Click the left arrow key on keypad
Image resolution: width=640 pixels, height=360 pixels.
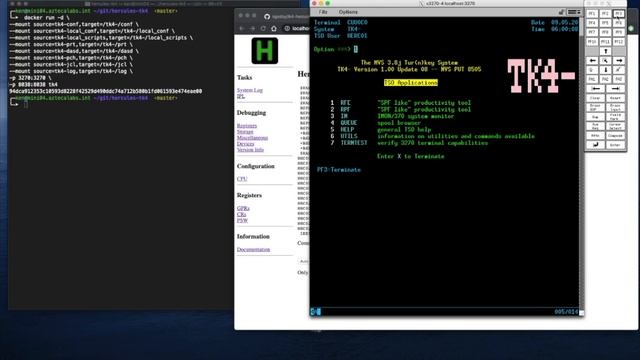coord(593,60)
